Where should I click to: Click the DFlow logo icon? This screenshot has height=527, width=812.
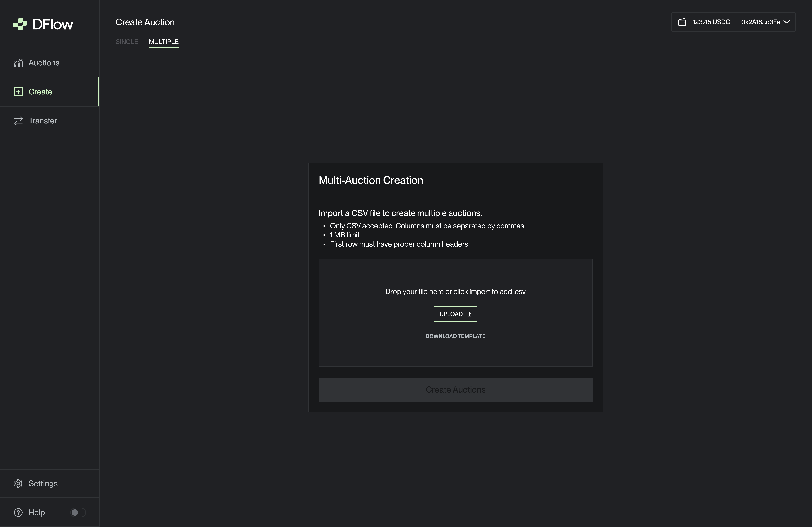pyautogui.click(x=20, y=24)
